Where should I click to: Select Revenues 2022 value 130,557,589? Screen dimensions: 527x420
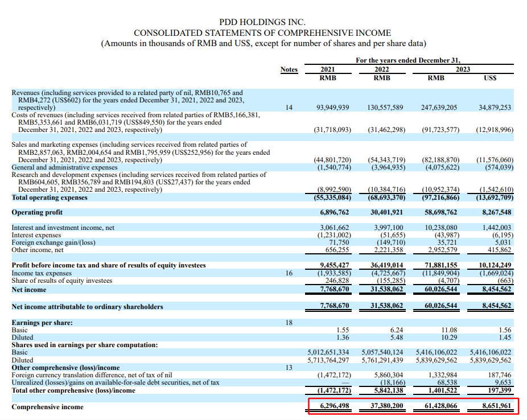pyautogui.click(x=385, y=108)
